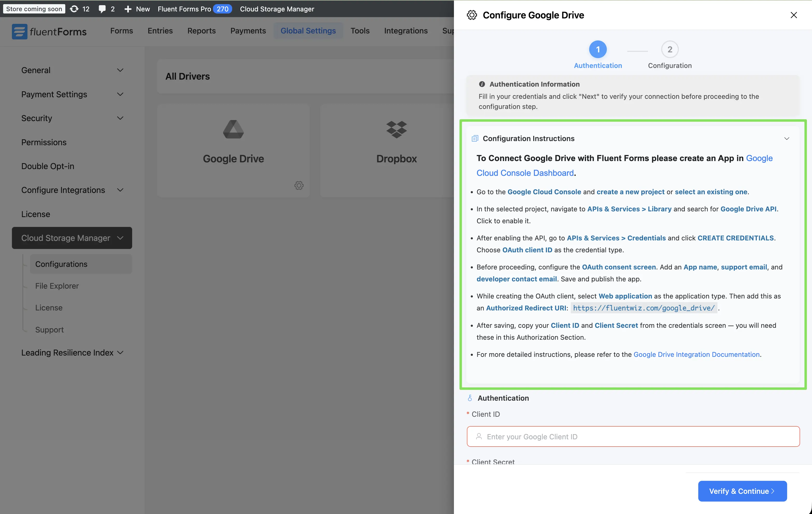The width and height of the screenshot is (812, 514).
Task: Switch to the Entries tab
Action: tap(160, 30)
